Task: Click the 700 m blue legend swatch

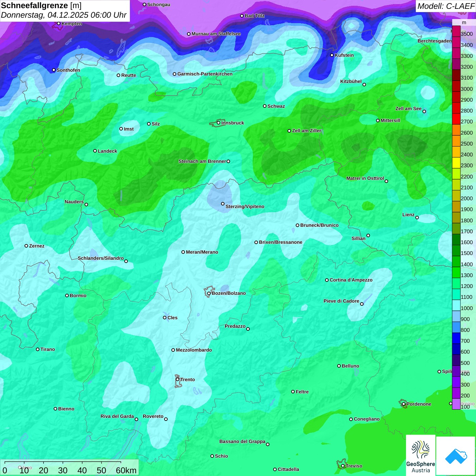Action: pyautogui.click(x=456, y=338)
